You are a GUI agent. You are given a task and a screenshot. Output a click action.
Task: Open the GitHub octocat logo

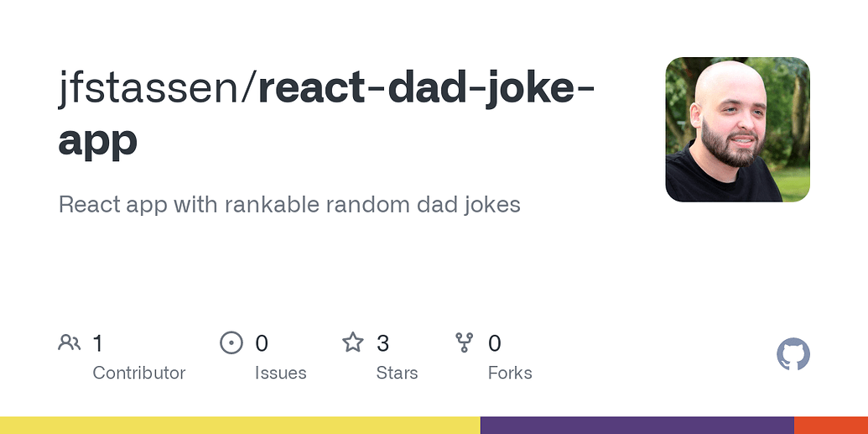point(793,354)
